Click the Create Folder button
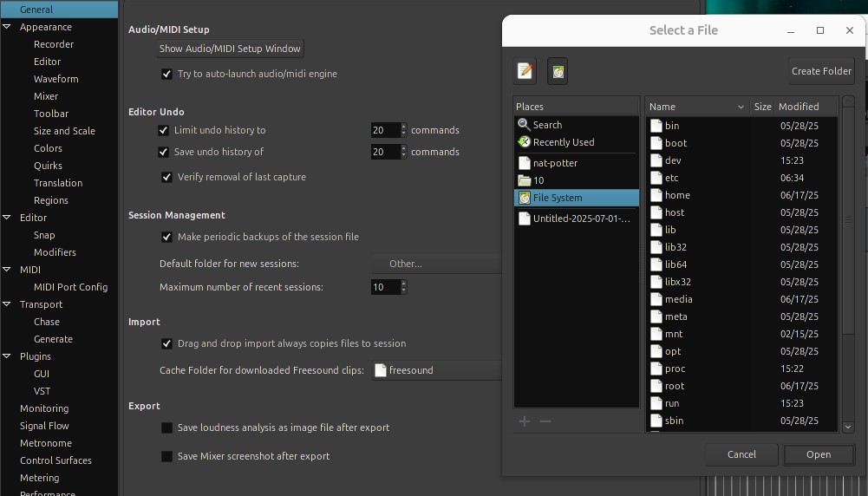Viewport: 868px width, 496px height. click(821, 71)
